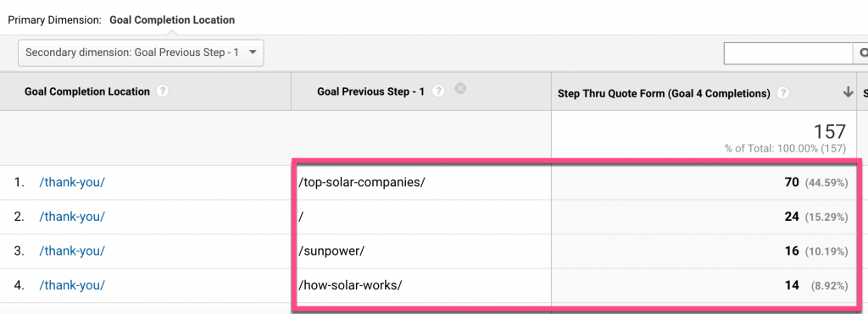Select /top-solar-companies/ cell

coord(361,183)
